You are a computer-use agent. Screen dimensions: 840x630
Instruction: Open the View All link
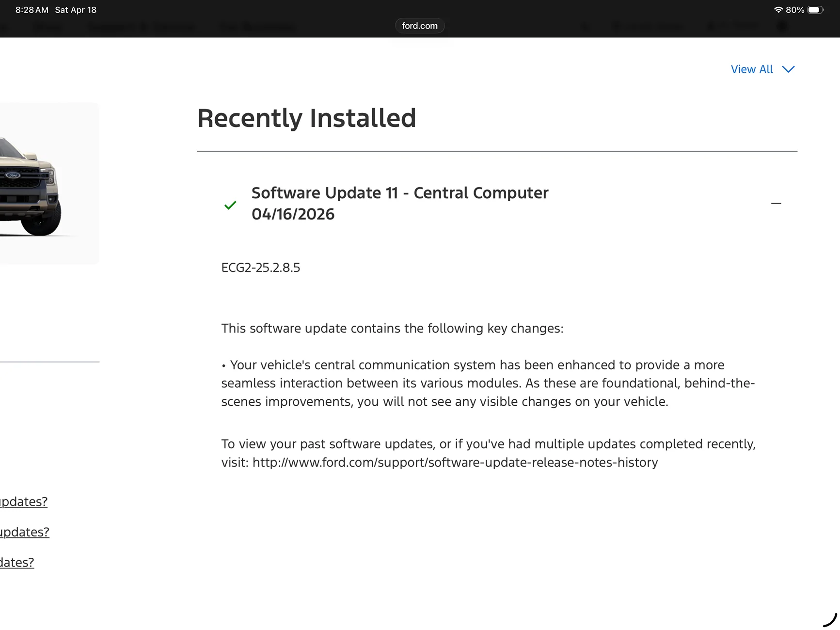(x=752, y=69)
